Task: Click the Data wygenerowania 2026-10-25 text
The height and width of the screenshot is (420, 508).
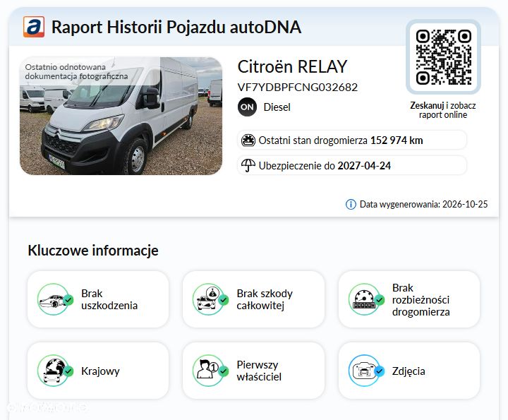Action: 423,204
